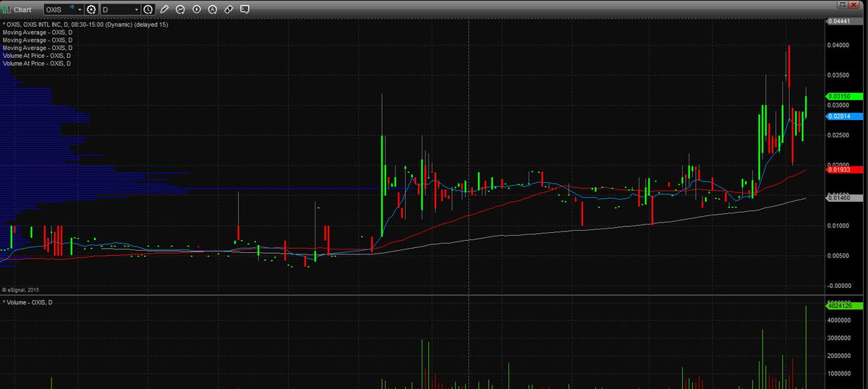Click the 2000000 volume axis label
This screenshot has height=389, width=868.
point(839,356)
